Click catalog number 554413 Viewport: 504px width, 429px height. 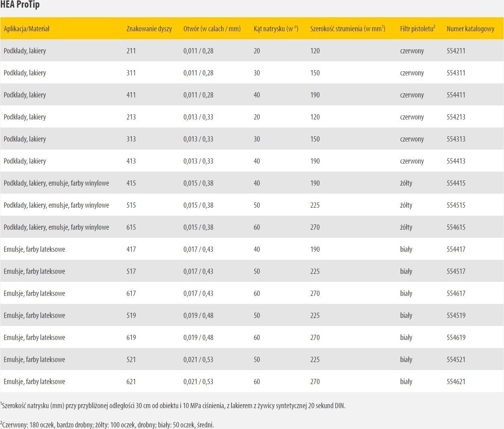(456, 161)
